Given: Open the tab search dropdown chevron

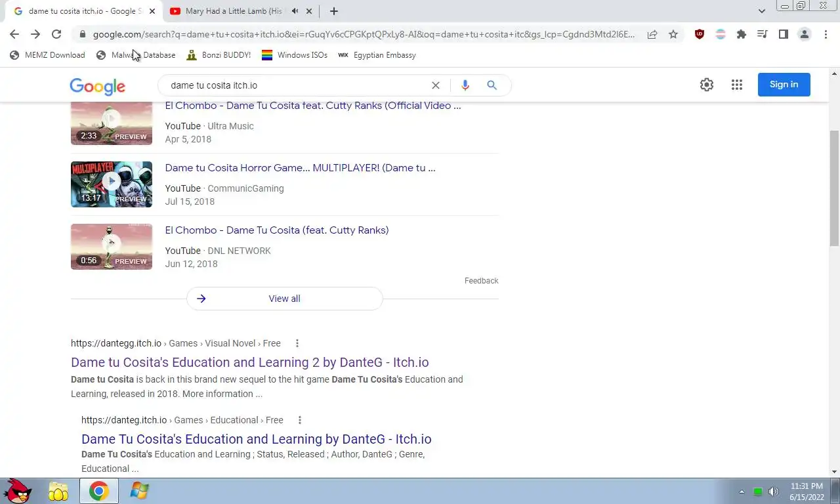Looking at the screenshot, I should (x=762, y=11).
